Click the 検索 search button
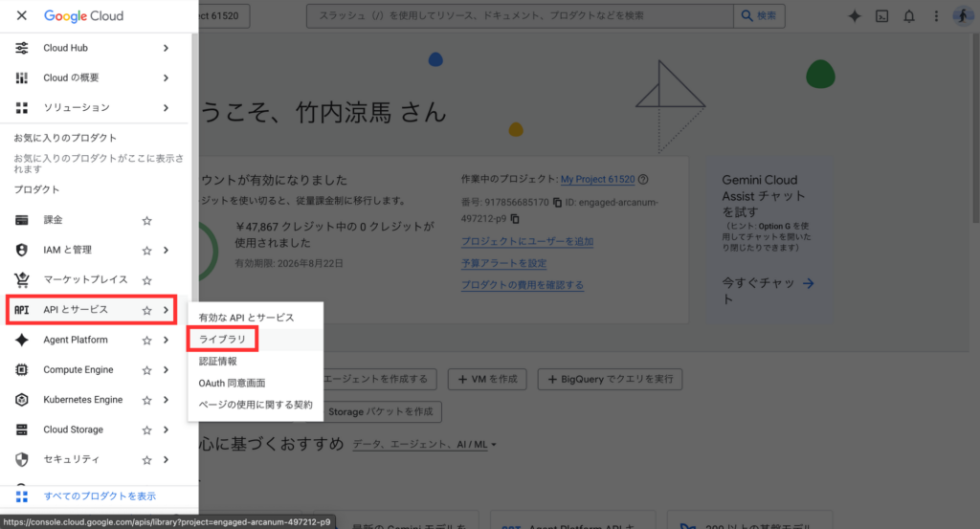This screenshot has width=980, height=529. [759, 15]
